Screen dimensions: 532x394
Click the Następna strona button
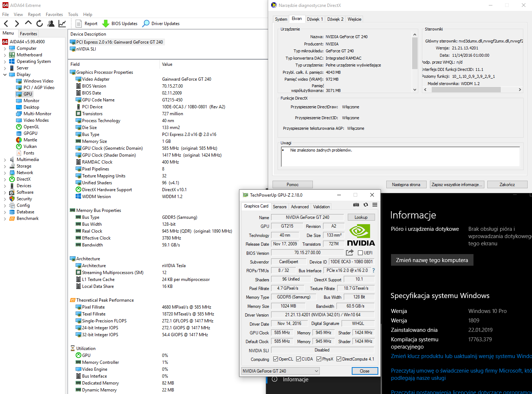click(x=406, y=185)
